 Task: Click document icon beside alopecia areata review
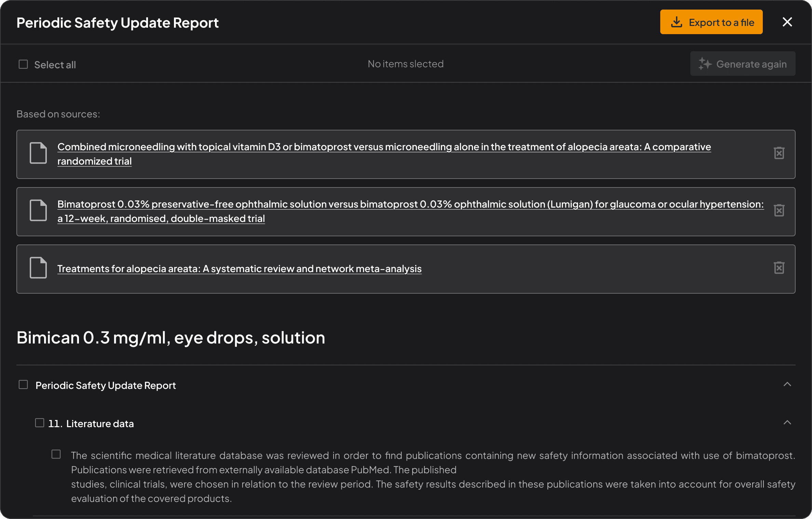(x=38, y=268)
